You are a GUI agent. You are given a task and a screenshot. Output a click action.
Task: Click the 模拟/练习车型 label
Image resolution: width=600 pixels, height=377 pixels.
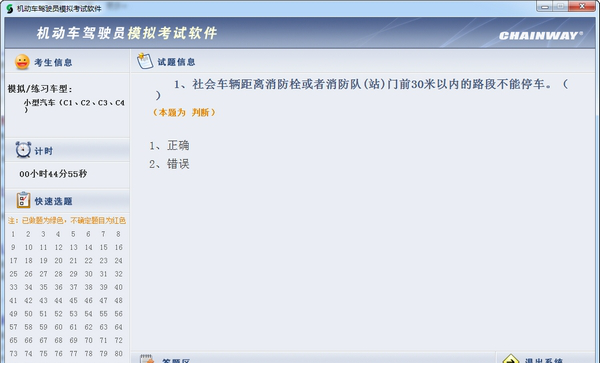(x=40, y=89)
